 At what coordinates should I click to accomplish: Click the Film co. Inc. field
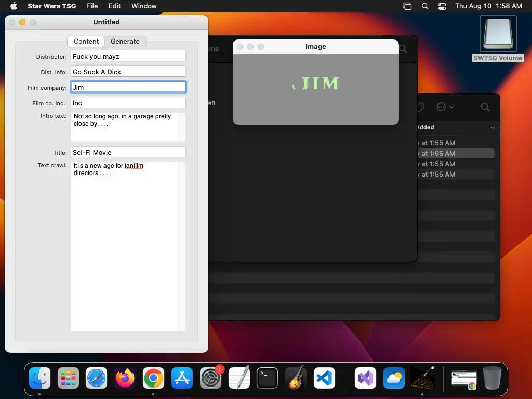[128, 103]
